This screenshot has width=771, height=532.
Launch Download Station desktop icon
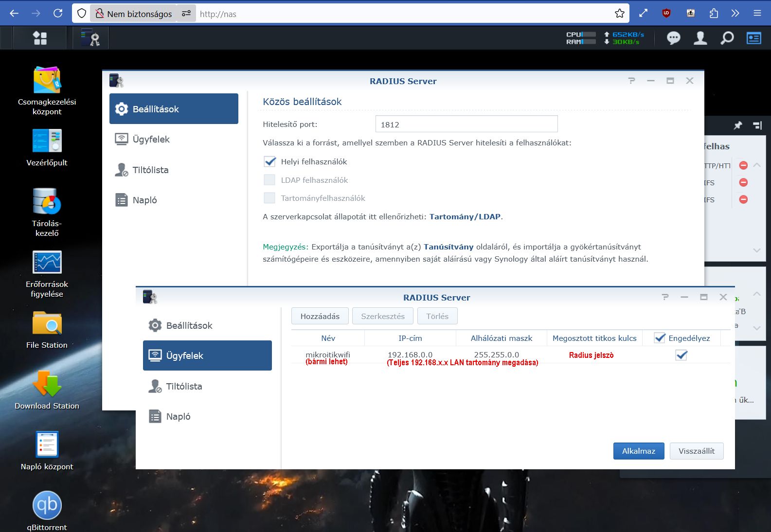[x=47, y=384]
